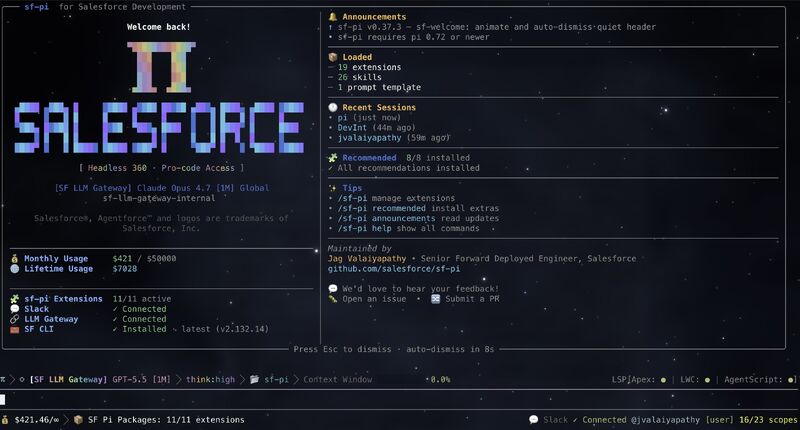Screen dimensions: 800x430
Task: Click the 0.0% context usage value
Action: (x=440, y=380)
